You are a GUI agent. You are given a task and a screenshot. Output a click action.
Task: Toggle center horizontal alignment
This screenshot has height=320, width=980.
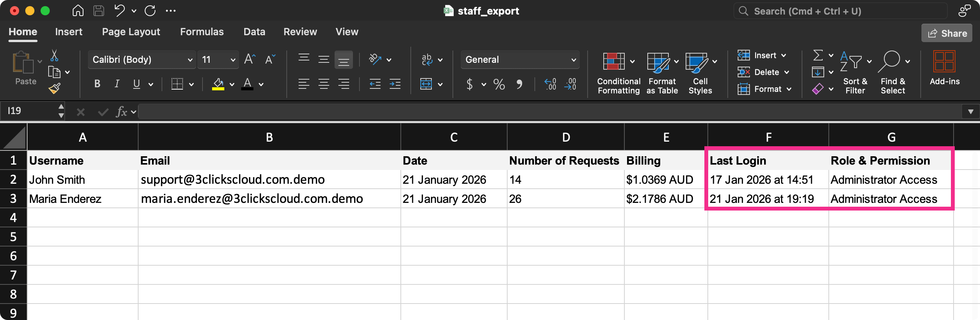coord(323,84)
